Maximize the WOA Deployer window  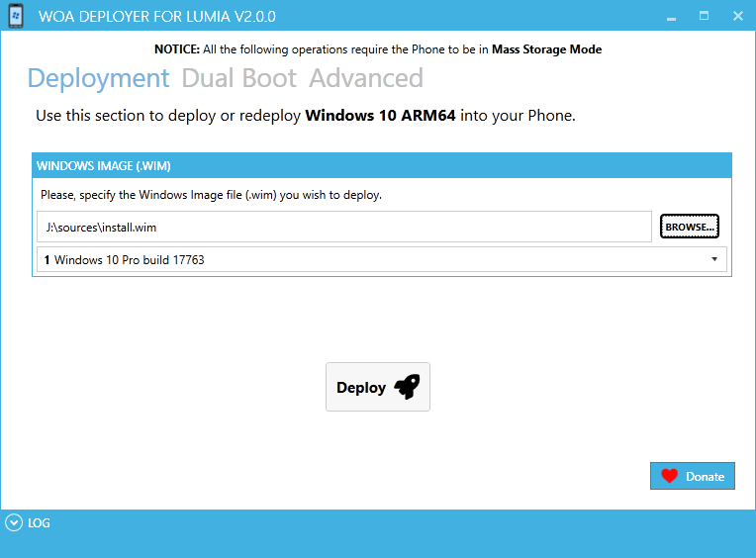pyautogui.click(x=704, y=16)
